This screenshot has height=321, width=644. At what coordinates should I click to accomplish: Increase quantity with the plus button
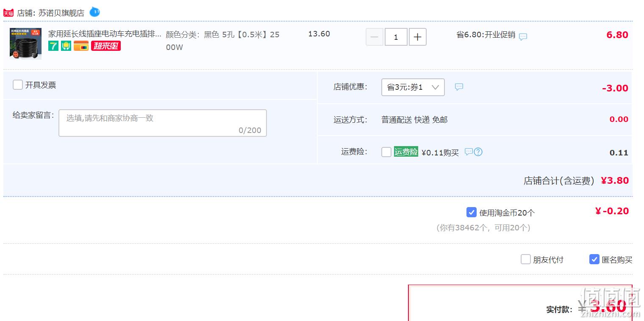tap(417, 37)
